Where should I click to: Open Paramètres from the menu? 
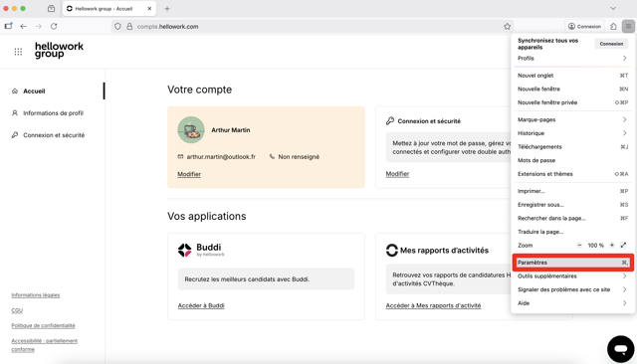click(x=572, y=263)
